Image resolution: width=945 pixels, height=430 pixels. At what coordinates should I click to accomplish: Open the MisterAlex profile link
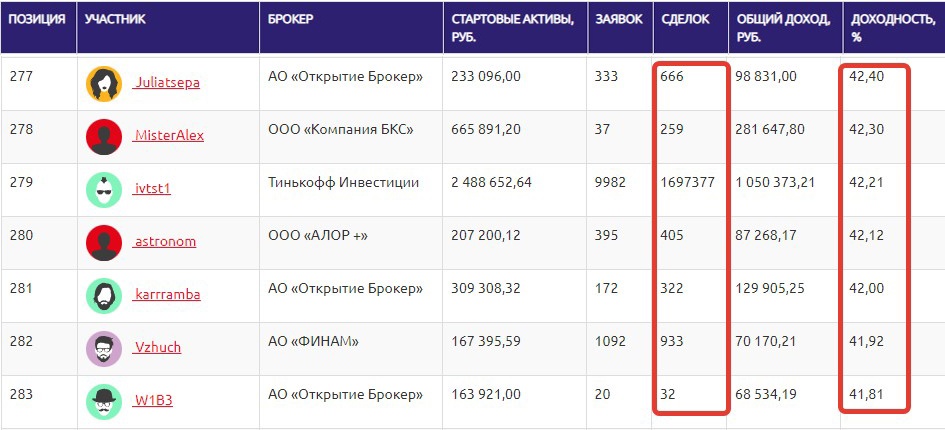[x=168, y=136]
